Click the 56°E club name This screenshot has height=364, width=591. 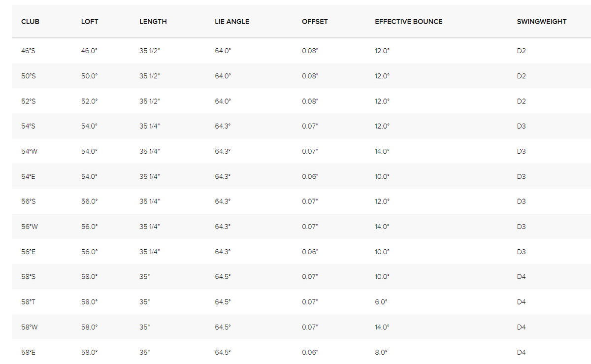coord(29,252)
